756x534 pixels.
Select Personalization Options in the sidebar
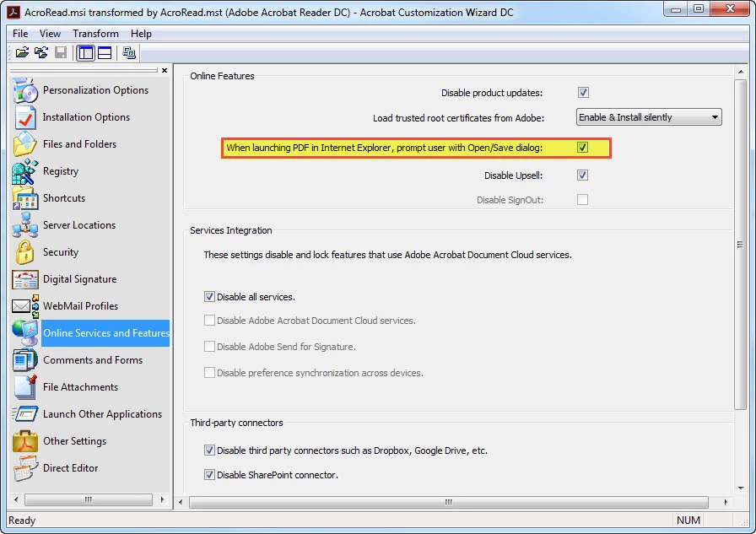[x=95, y=90]
